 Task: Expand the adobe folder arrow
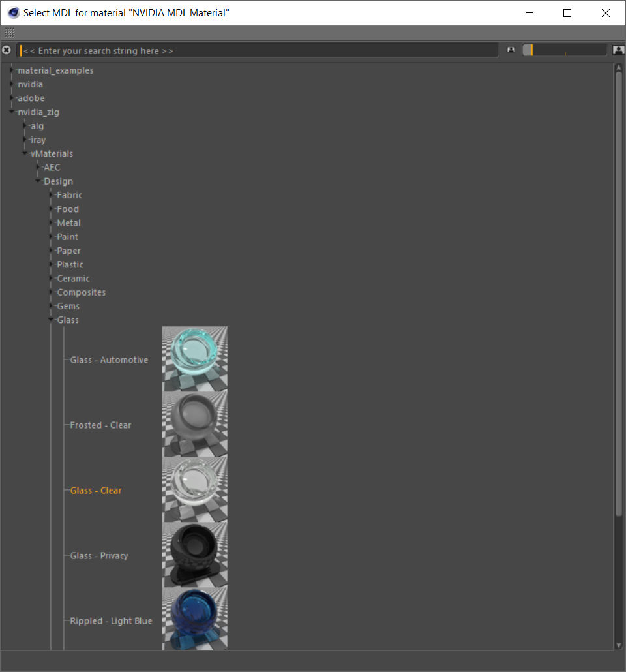12,98
